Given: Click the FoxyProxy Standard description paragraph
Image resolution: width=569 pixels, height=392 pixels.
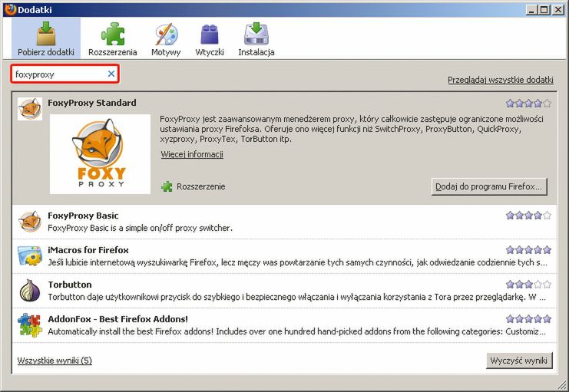Looking at the screenshot, I should click(x=351, y=129).
